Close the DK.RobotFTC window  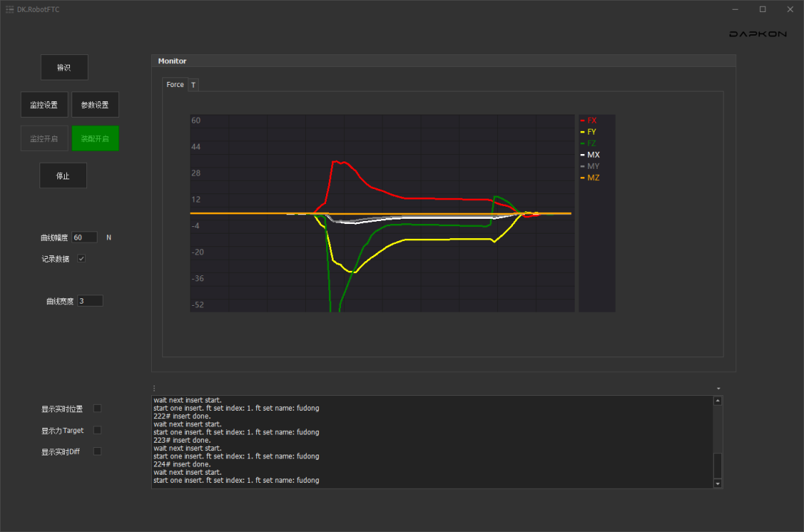[790, 9]
